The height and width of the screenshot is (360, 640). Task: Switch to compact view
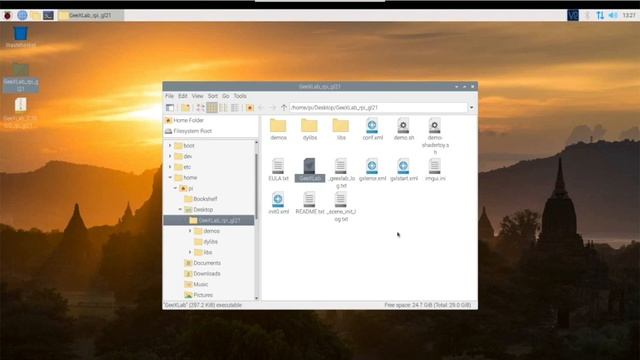(x=223, y=108)
